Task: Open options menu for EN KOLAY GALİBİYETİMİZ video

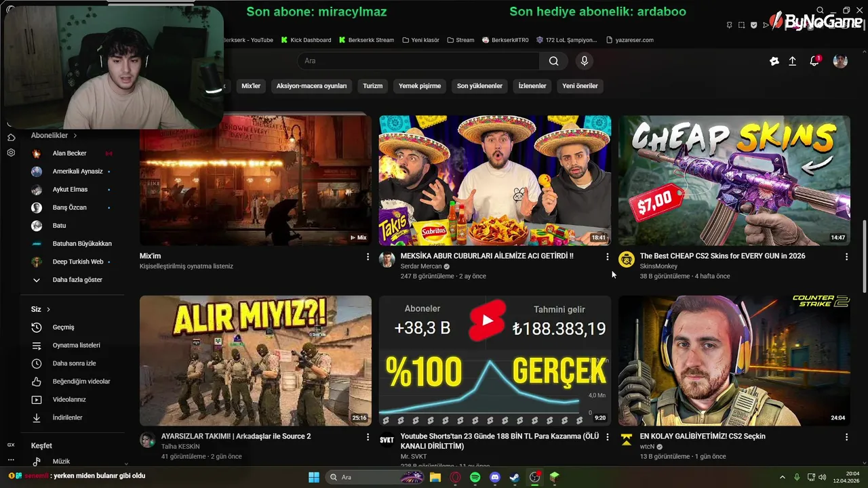Action: pyautogui.click(x=846, y=437)
